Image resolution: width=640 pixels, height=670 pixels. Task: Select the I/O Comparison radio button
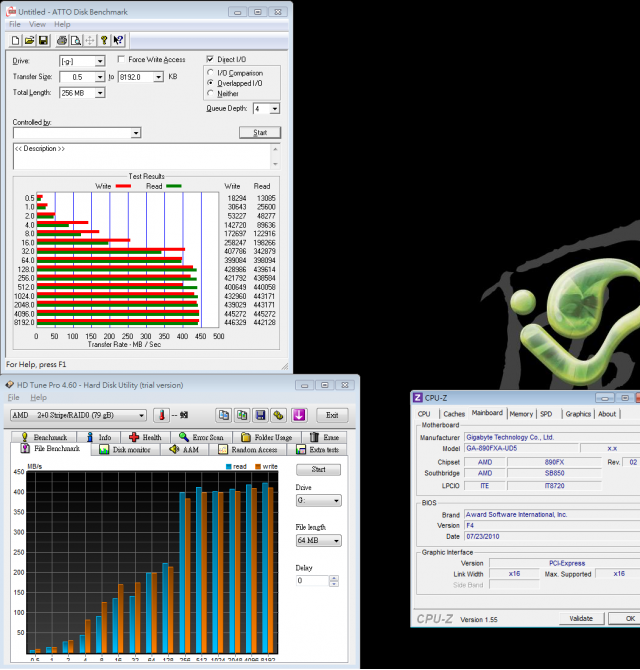pyautogui.click(x=210, y=73)
